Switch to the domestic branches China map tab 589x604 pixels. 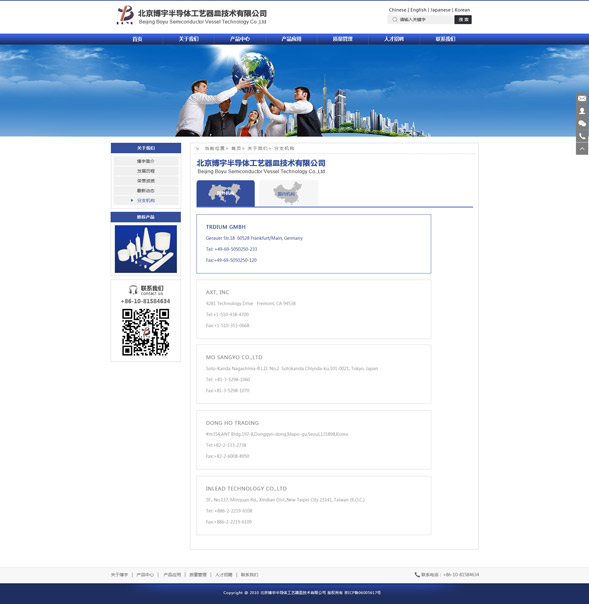click(289, 193)
